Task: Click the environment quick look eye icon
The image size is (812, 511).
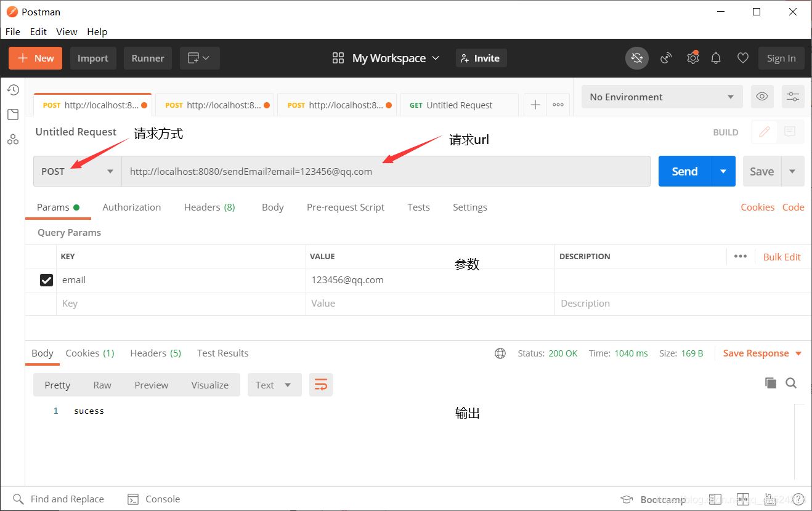Action: tap(762, 97)
